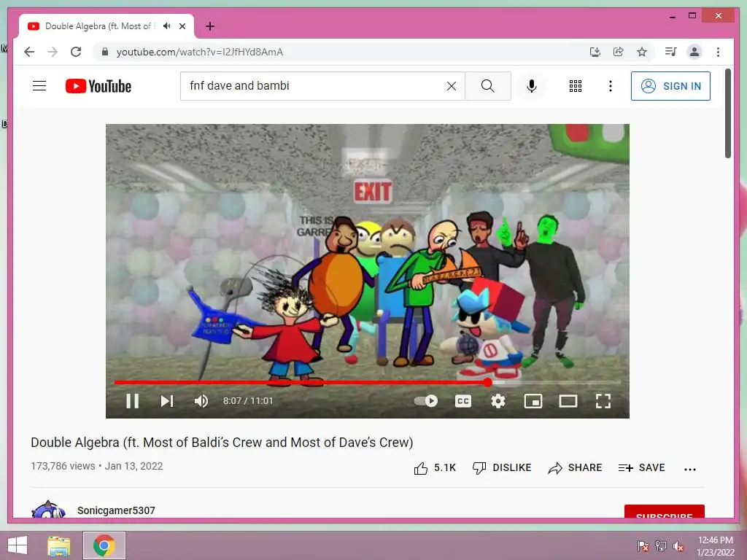Viewport: 747px width, 560px height.
Task: Open YouTube apps grid
Action: pos(576,86)
